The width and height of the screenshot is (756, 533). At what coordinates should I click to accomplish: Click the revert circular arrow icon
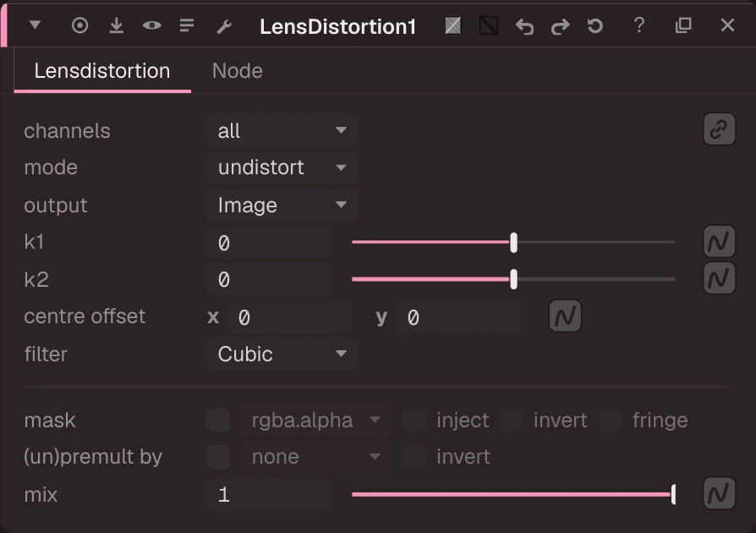tap(595, 25)
